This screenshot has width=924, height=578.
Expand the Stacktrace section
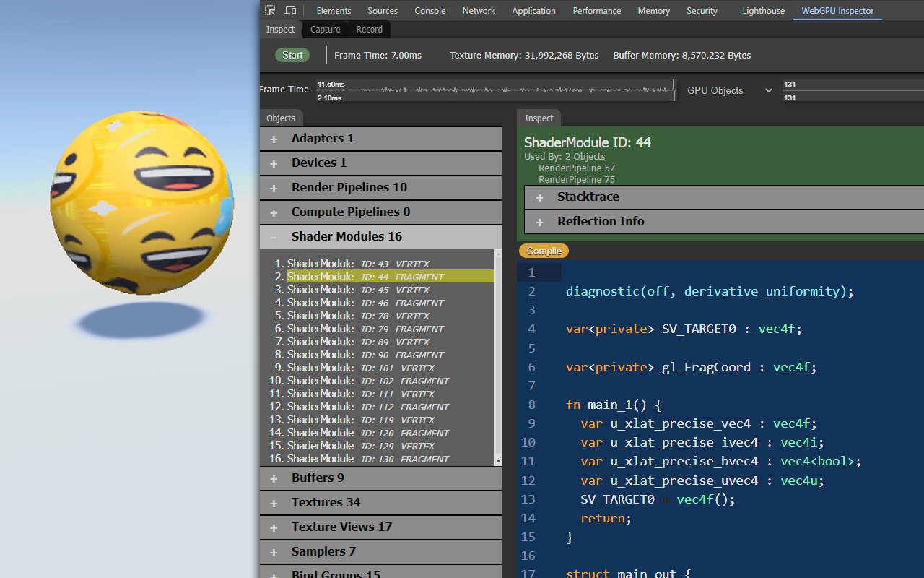(x=539, y=197)
